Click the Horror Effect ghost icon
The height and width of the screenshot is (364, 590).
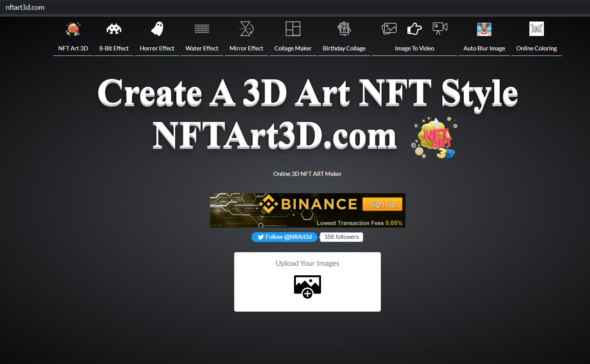157,29
